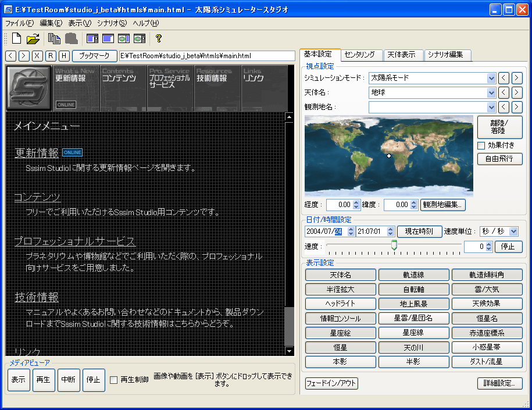The image size is (532, 410).
Task: Previous simulation mode arrow button
Action: (504, 78)
